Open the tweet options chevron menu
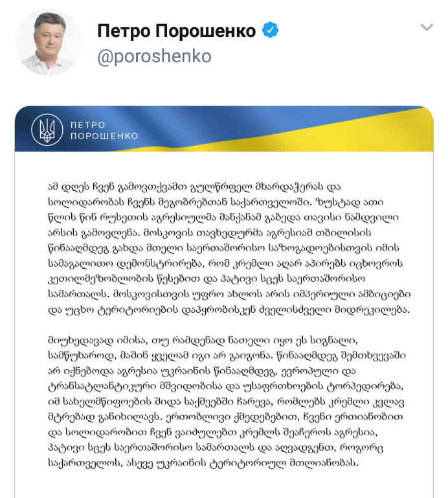This screenshot has width=448, height=498. (427, 27)
